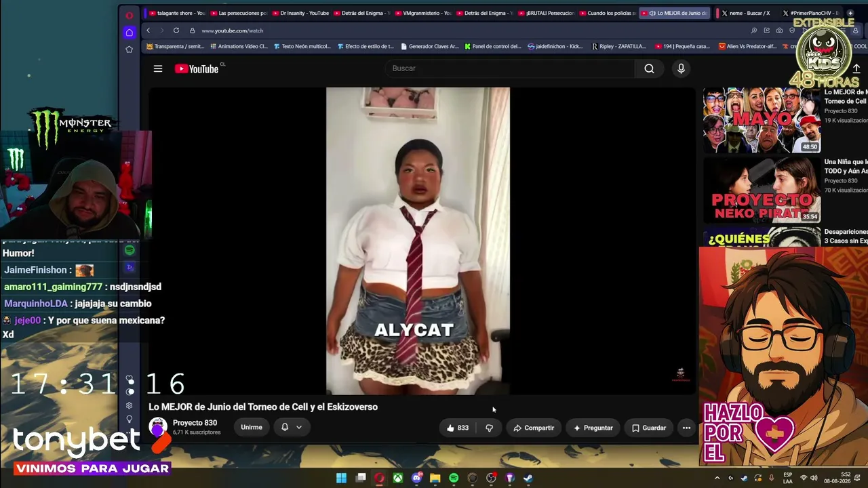Screen dimensions: 868x488
Task: Open 'Panel de control del...' bookmark
Action: pos(493,47)
